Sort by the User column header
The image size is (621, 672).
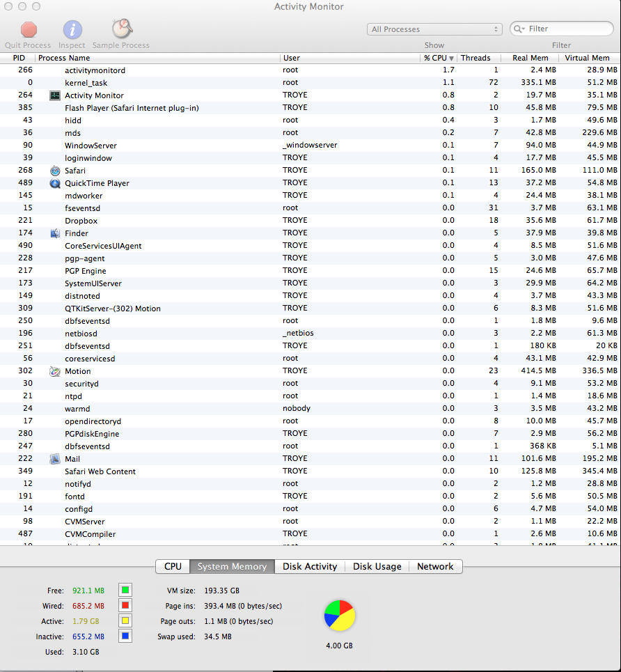click(x=349, y=58)
